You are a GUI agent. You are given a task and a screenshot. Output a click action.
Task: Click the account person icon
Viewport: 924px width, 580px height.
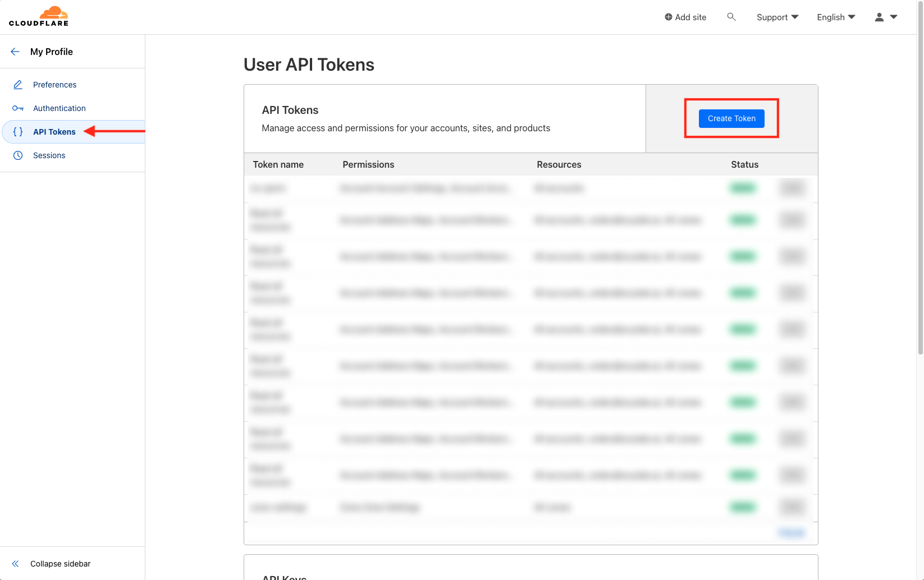[x=879, y=17]
